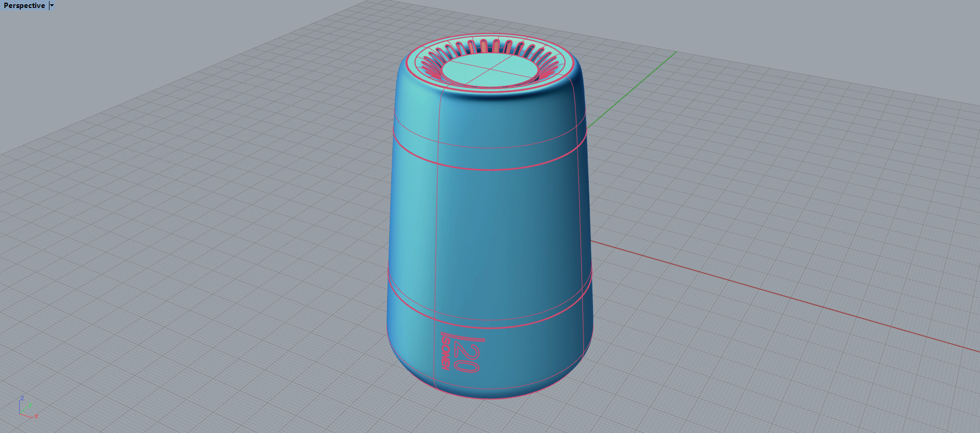Click the rounded bottom edge of the model
Screen dimensions: 980x433
[490, 397]
